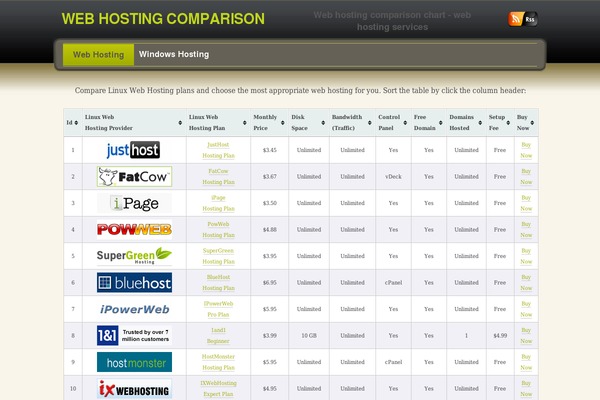Image resolution: width=600 pixels, height=400 pixels.
Task: Open the IPowerWeb Pro Plan link
Action: coord(218,309)
